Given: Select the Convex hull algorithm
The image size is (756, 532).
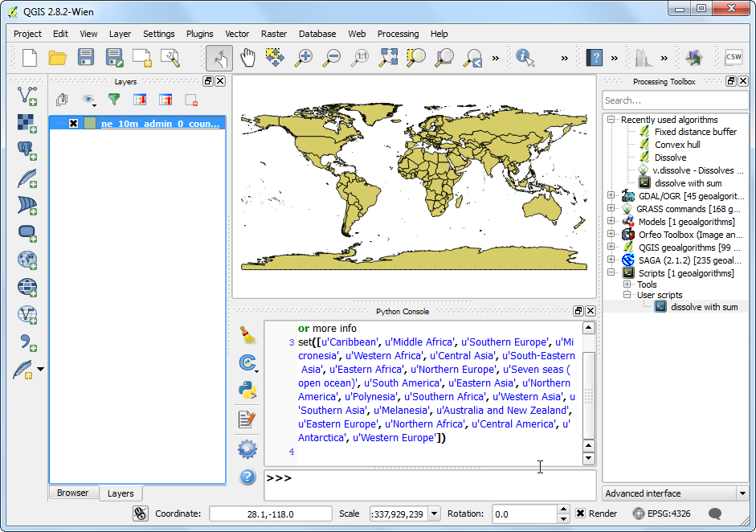Looking at the screenshot, I should click(x=676, y=145).
